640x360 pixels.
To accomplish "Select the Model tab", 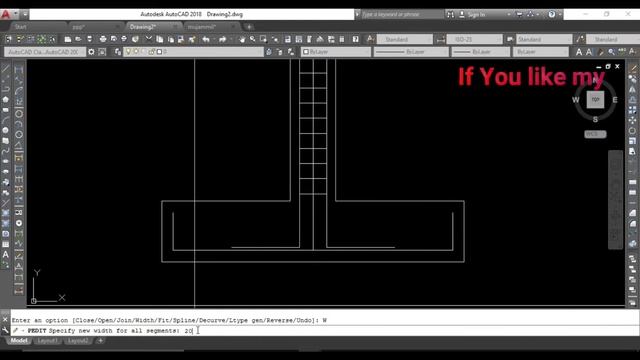I will [x=19, y=341].
